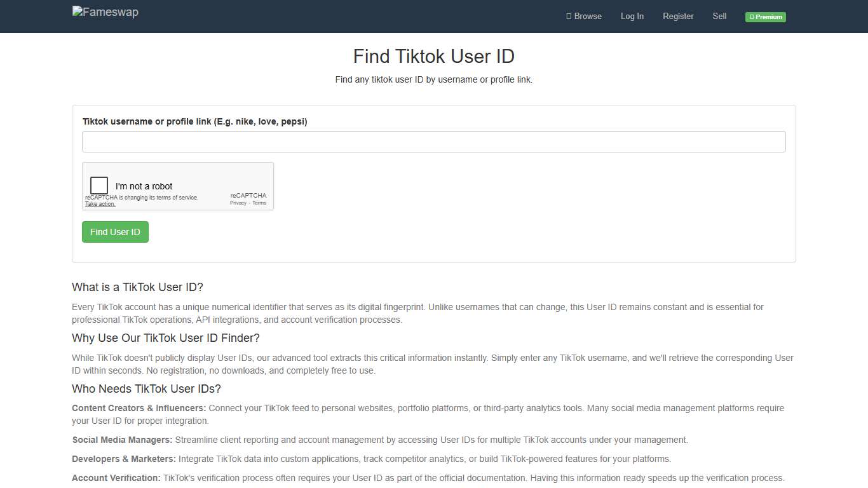Image resolution: width=868 pixels, height=488 pixels.
Task: Click the reCAPTCHA badge label
Action: (x=248, y=196)
